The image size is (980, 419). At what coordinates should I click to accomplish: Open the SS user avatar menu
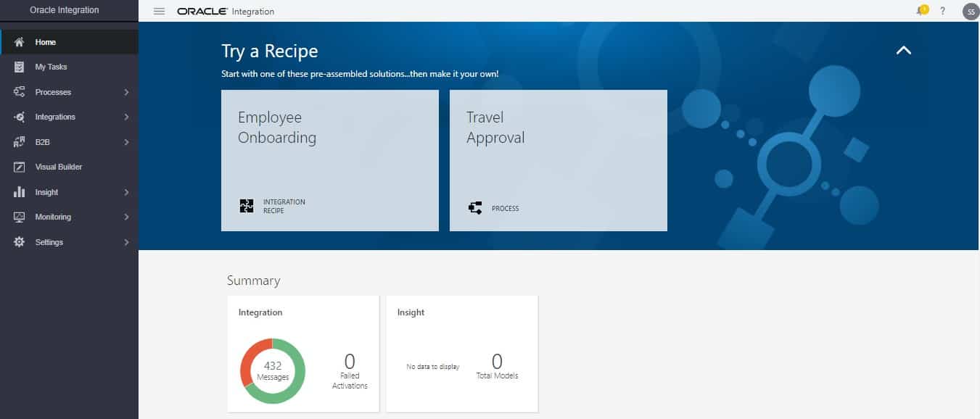(970, 12)
